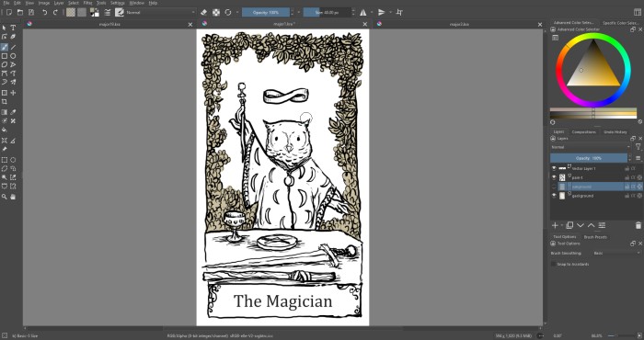Toggle vertical mirror mode
The width and height of the screenshot is (644, 340).
[382, 12]
